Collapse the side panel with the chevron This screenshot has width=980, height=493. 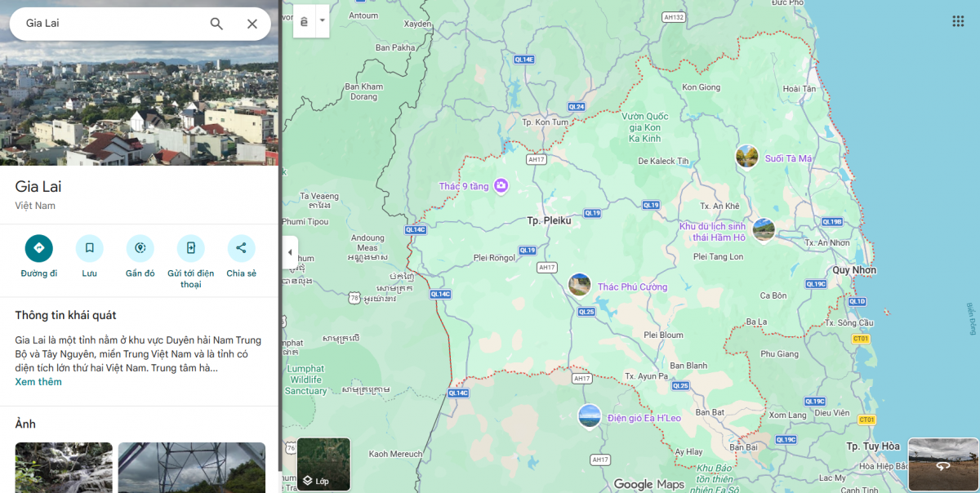290,252
